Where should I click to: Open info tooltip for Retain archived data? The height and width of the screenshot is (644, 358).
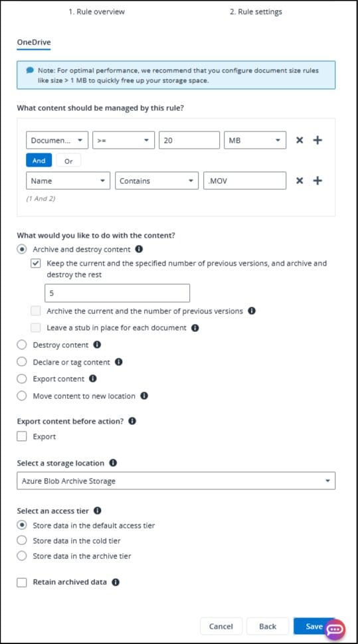[116, 582]
